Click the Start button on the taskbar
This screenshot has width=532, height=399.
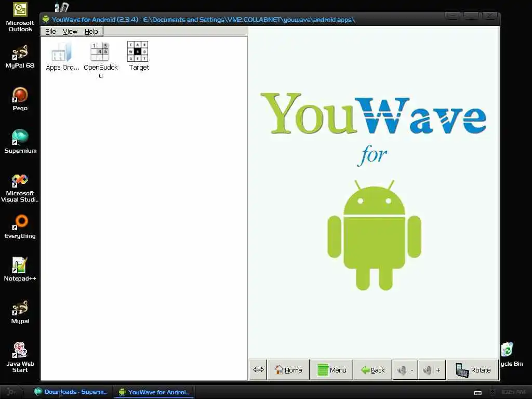(11, 392)
